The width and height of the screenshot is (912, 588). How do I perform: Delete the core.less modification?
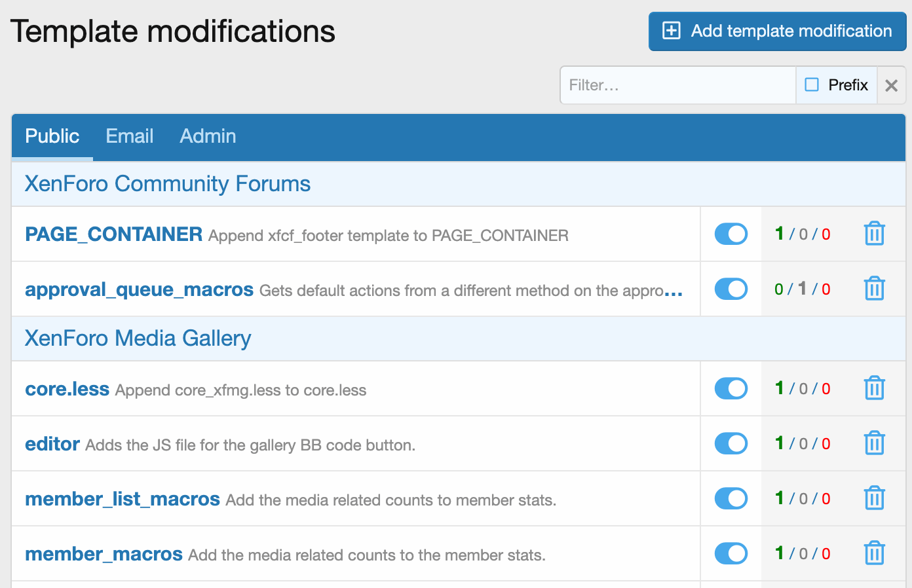coord(874,388)
